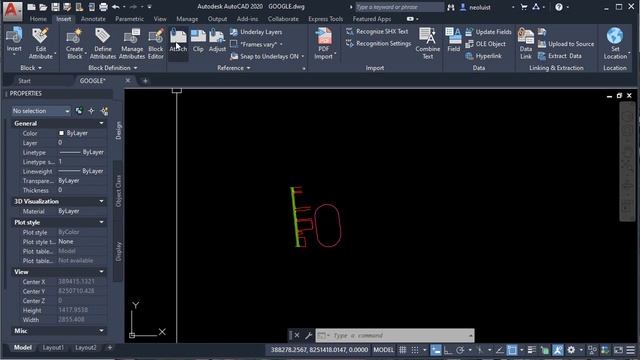
Task: Expand the Block Definition panel dropdown
Action: 113,68
